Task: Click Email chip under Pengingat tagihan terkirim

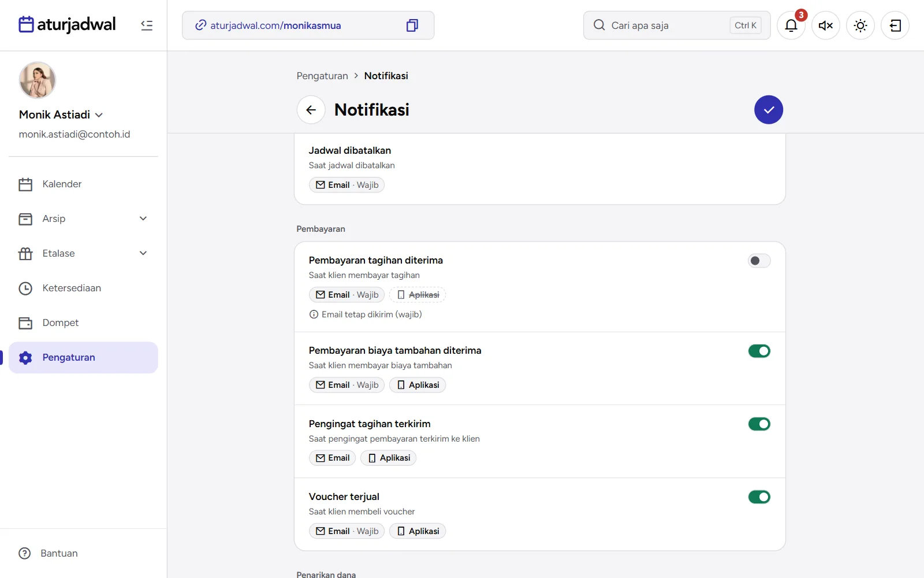Action: click(333, 458)
